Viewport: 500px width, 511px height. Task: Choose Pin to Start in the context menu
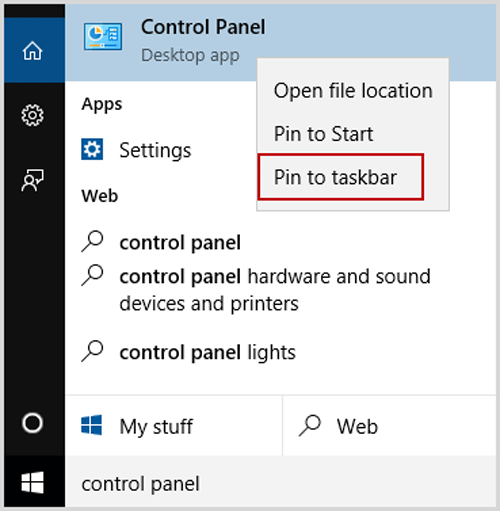[353, 134]
